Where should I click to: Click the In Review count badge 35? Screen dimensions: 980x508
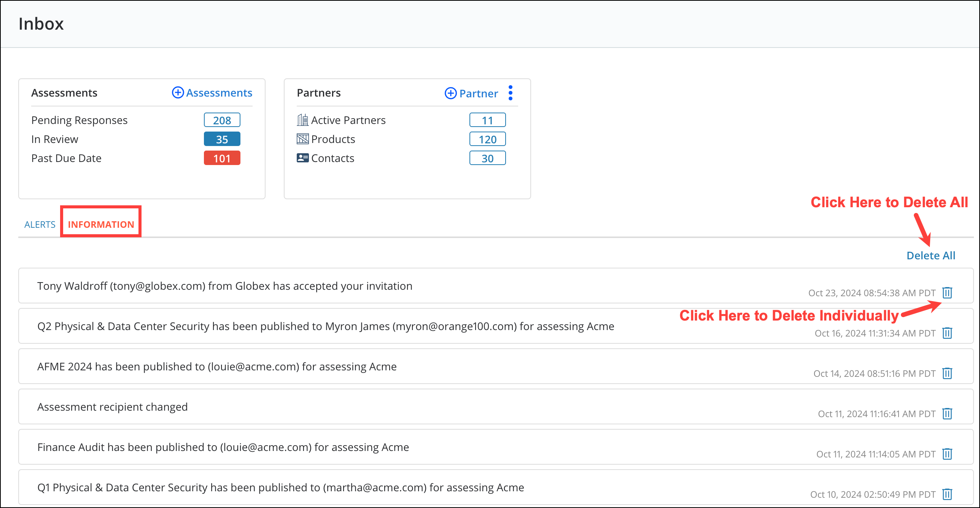222,139
